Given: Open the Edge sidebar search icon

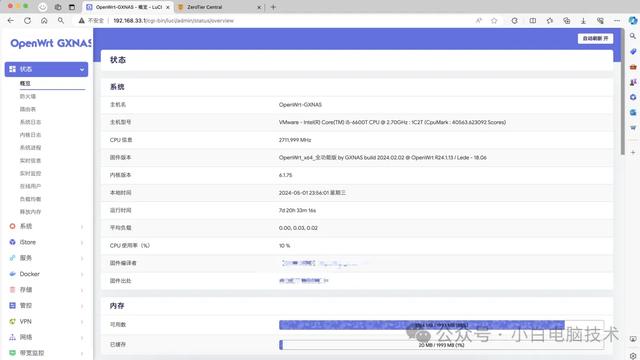Looking at the screenshot, I should [x=633, y=36].
